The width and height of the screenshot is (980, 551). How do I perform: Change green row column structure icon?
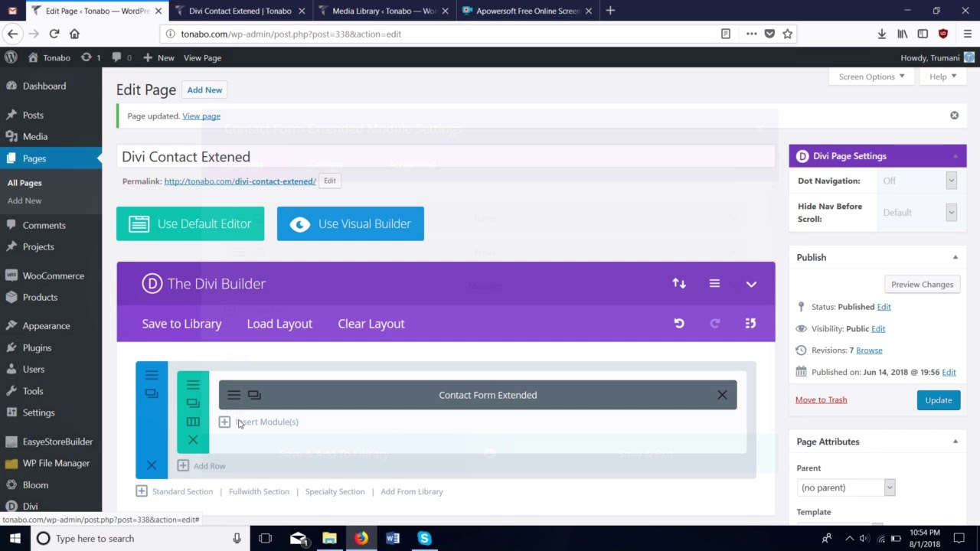(x=193, y=422)
